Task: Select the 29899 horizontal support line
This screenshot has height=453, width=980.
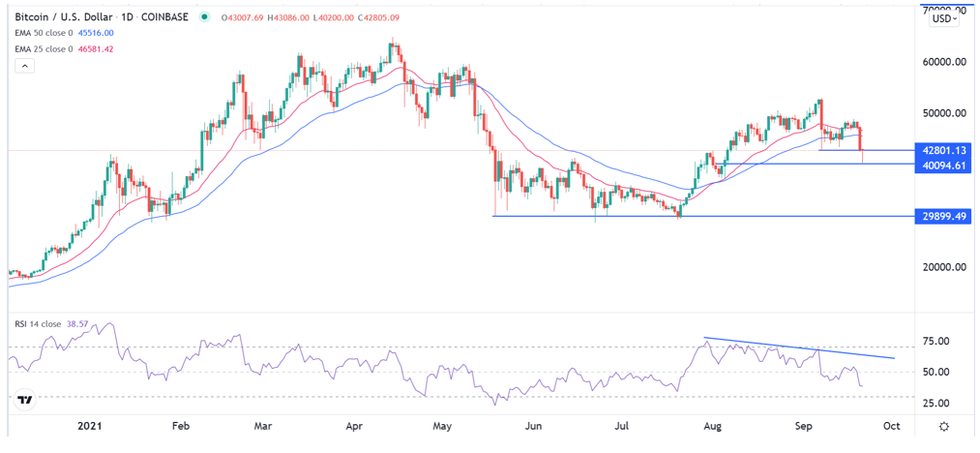Action: [x=703, y=216]
